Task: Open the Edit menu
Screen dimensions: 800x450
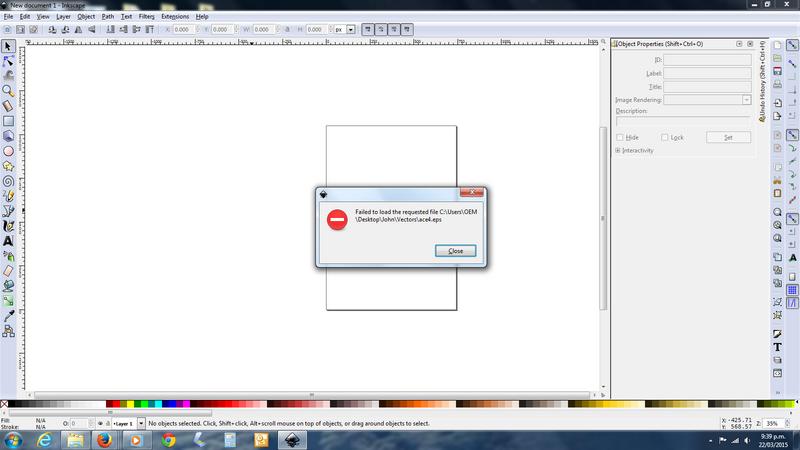Action: 25,16
